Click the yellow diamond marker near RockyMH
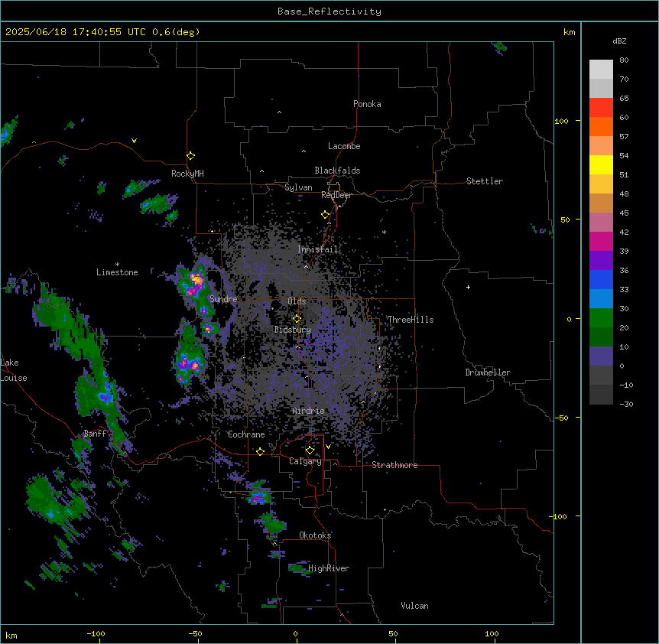Screen dimensions: 659x644 pos(190,155)
